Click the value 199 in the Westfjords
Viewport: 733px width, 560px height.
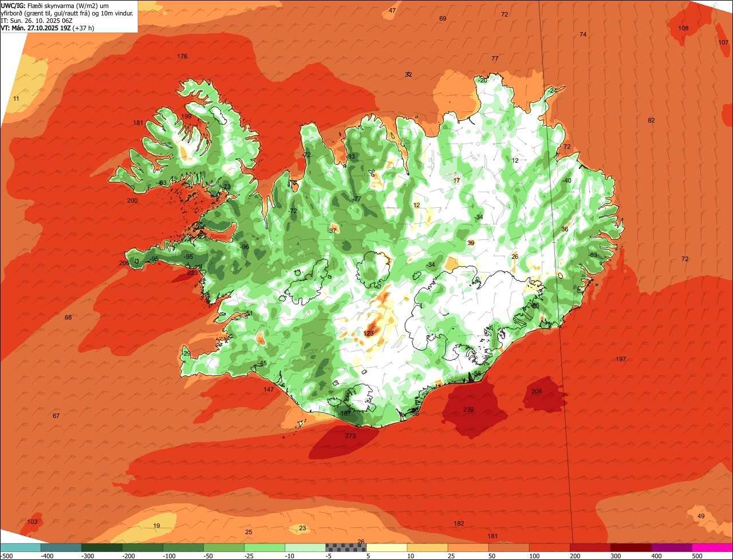click(x=186, y=116)
